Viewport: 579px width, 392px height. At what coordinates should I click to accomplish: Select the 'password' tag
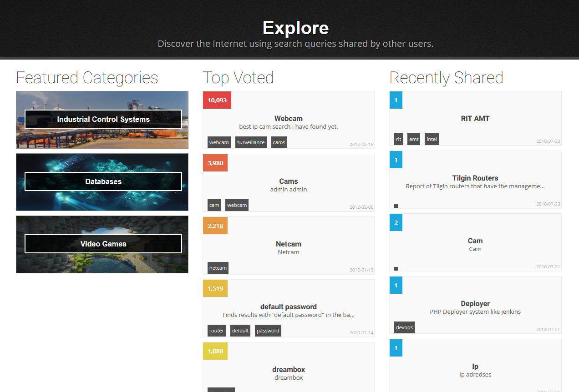268,331
